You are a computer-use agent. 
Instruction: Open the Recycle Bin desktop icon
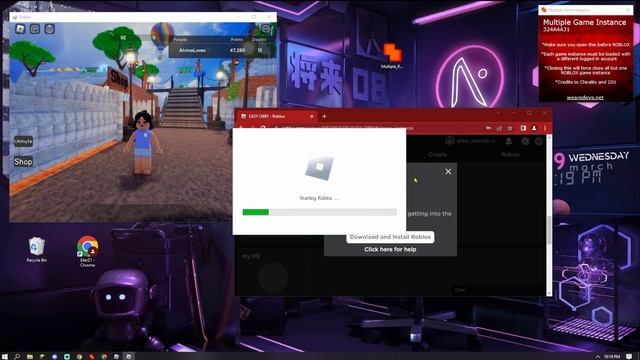click(x=37, y=249)
